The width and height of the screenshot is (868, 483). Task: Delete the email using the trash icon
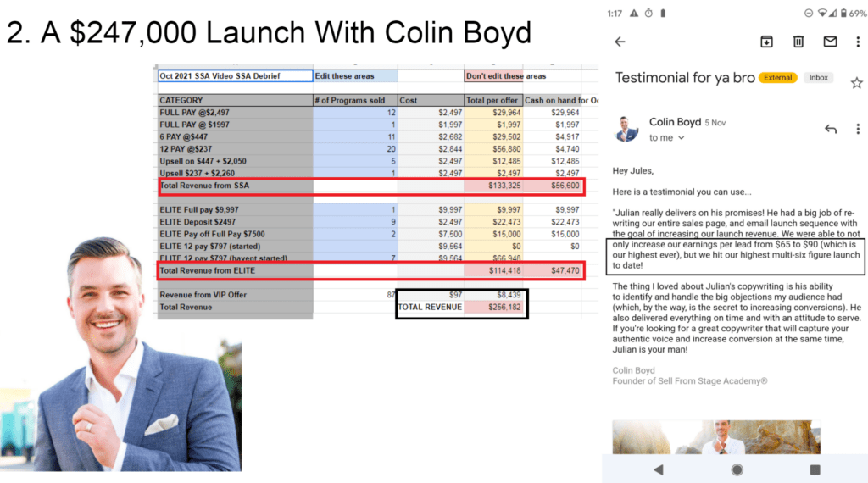click(798, 42)
